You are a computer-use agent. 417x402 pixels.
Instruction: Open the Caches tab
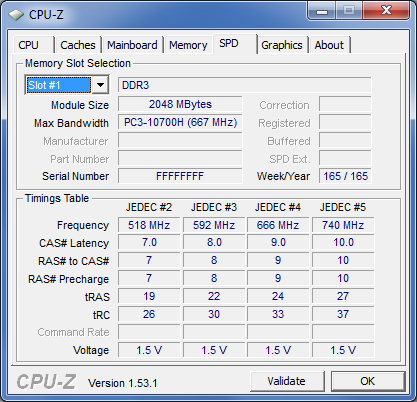tap(78, 45)
